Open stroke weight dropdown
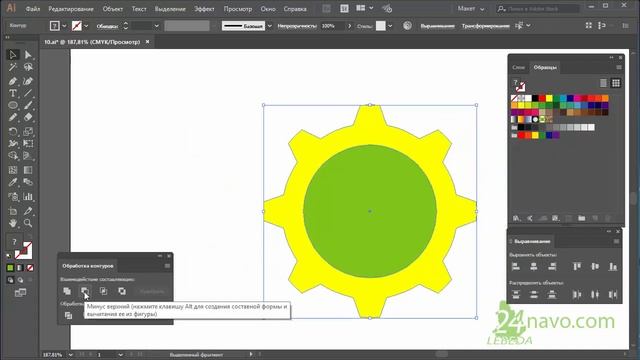 (156, 26)
